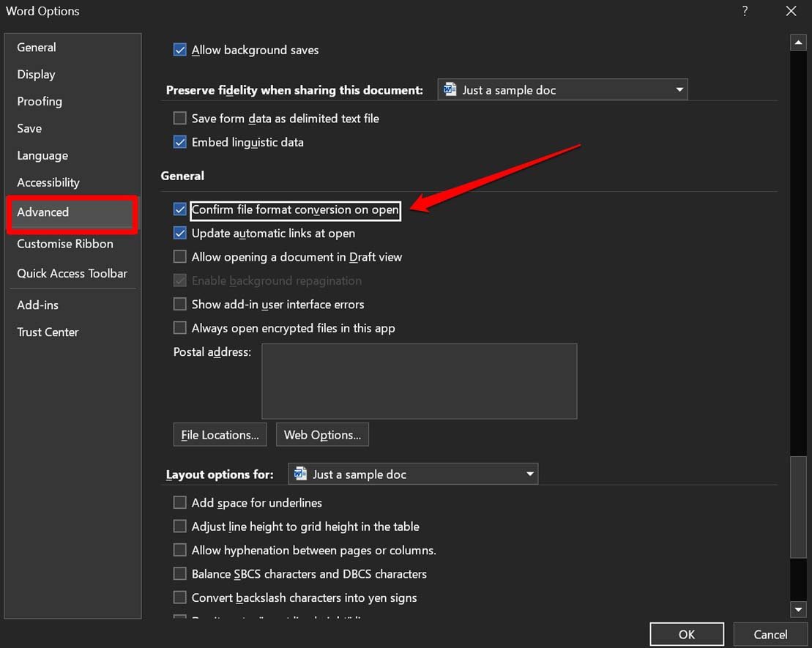Screen dimensions: 812x648
Task: Uncheck Confirm file format conversion on open
Action: (179, 209)
